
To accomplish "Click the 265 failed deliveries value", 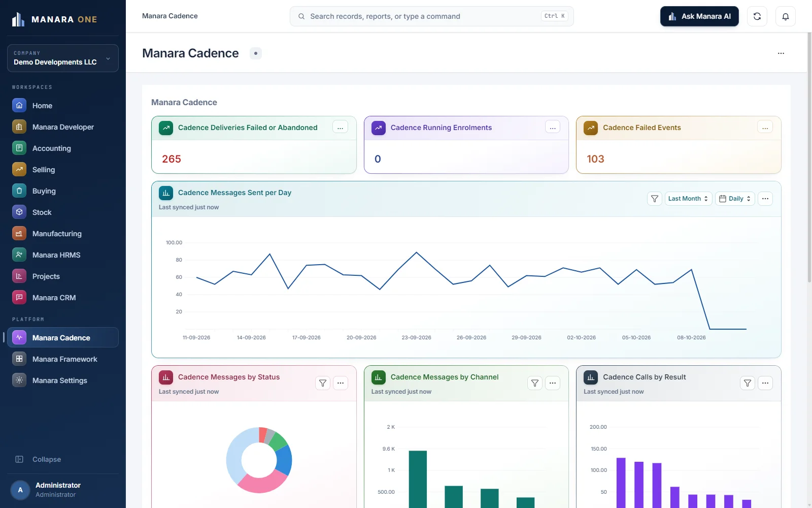I will [172, 159].
